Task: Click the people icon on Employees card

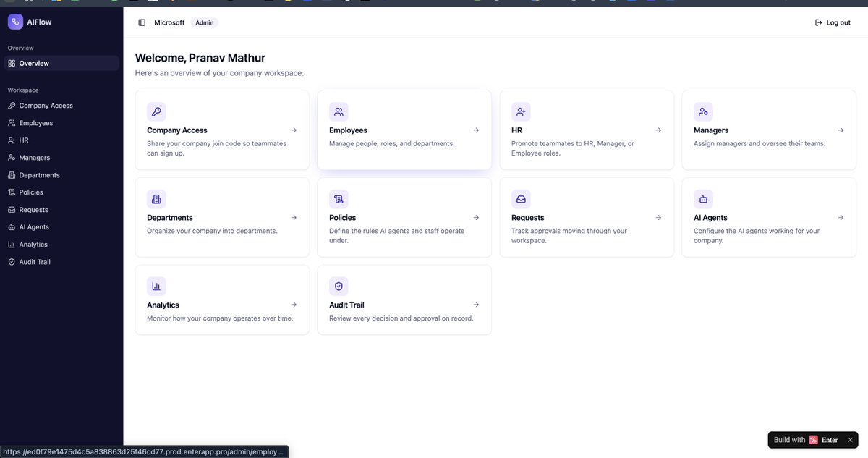Action: (339, 111)
